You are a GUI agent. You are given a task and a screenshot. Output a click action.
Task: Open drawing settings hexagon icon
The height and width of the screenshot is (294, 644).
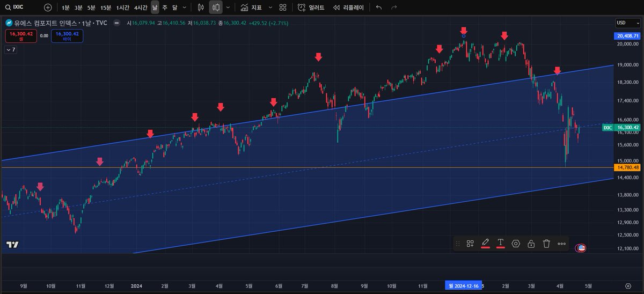(516, 244)
